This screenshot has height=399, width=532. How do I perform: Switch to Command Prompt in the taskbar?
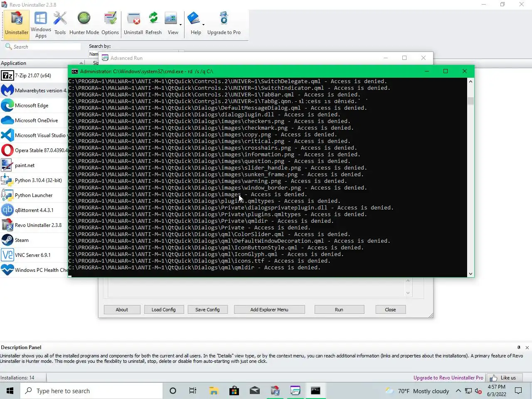pos(315,391)
